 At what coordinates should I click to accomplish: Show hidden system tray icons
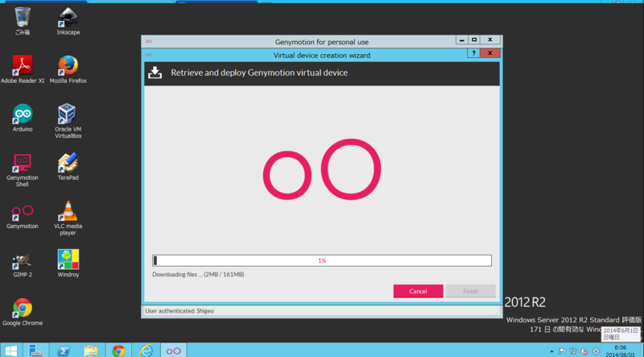coord(551,351)
